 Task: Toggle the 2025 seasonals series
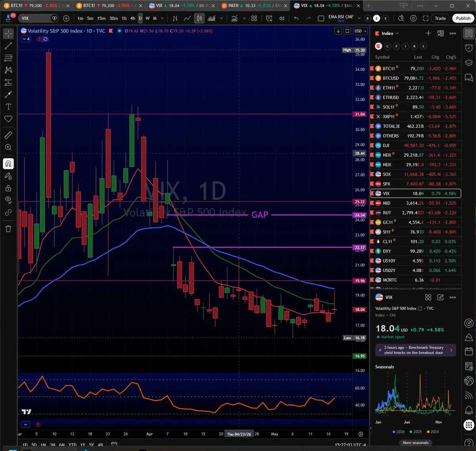[x=415, y=432]
